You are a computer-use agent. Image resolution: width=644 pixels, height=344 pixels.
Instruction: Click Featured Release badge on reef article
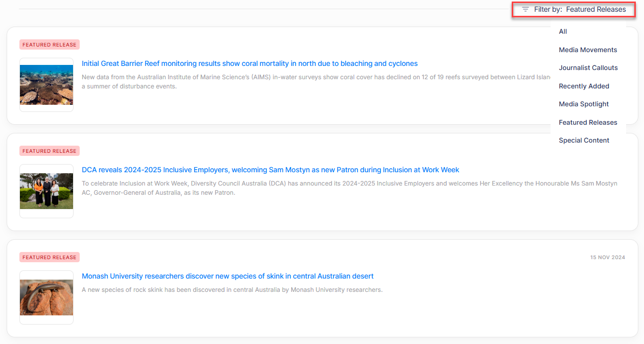pyautogui.click(x=50, y=45)
